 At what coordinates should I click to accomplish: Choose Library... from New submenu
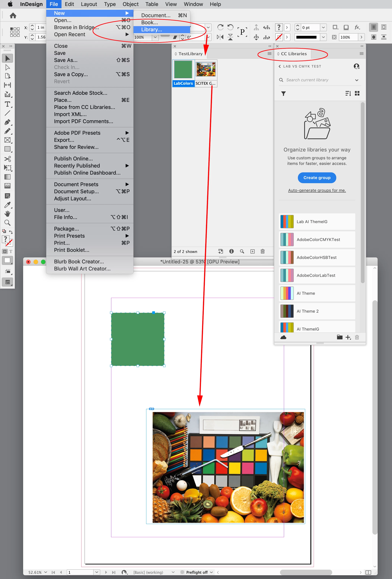(x=151, y=30)
